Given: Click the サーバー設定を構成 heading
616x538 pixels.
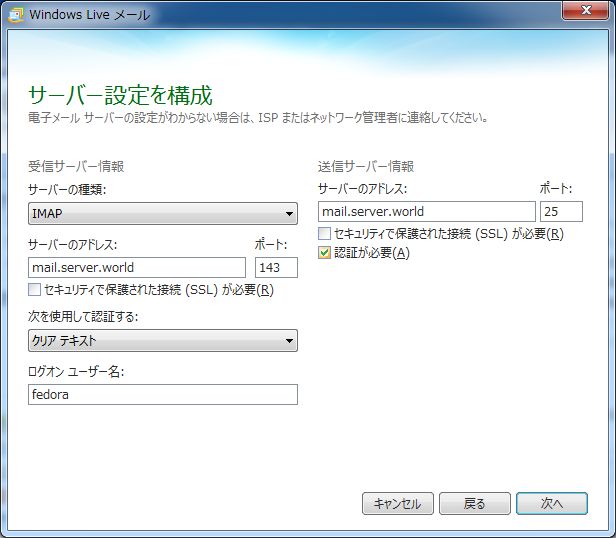Looking at the screenshot, I should 121,95.
